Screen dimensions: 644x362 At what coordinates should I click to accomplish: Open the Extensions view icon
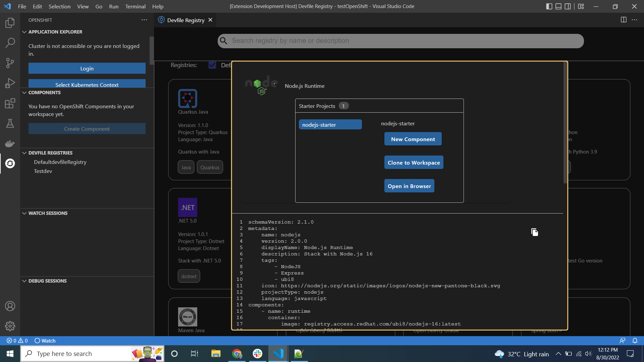pyautogui.click(x=10, y=103)
